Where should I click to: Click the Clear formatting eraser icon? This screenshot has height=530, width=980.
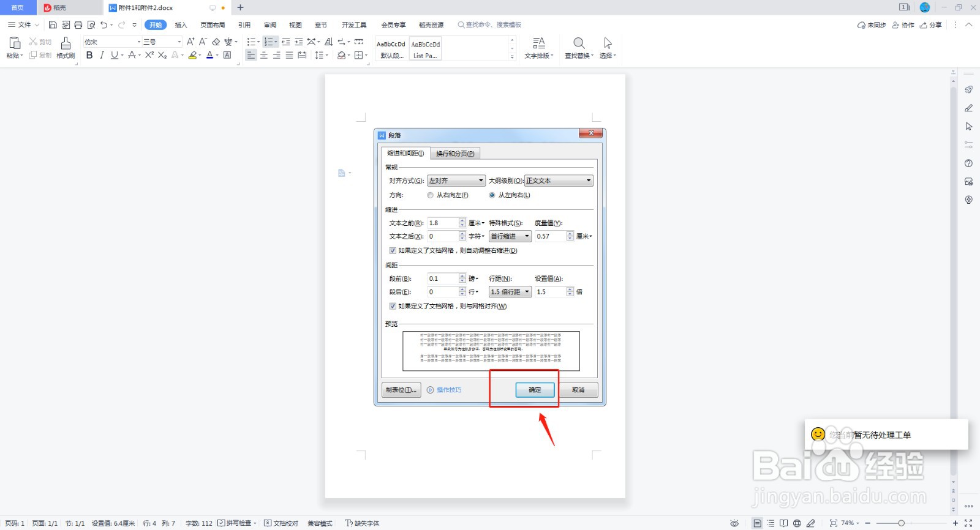[216, 42]
